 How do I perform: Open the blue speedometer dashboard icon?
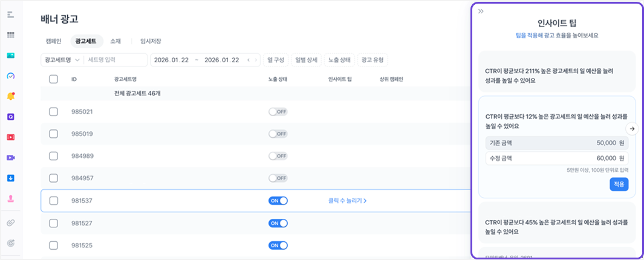click(11, 76)
